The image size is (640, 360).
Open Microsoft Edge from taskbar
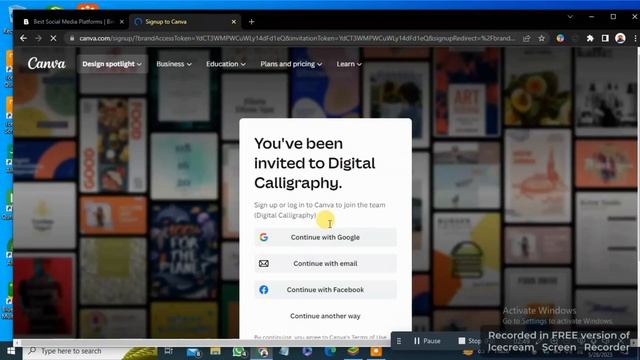[330, 351]
